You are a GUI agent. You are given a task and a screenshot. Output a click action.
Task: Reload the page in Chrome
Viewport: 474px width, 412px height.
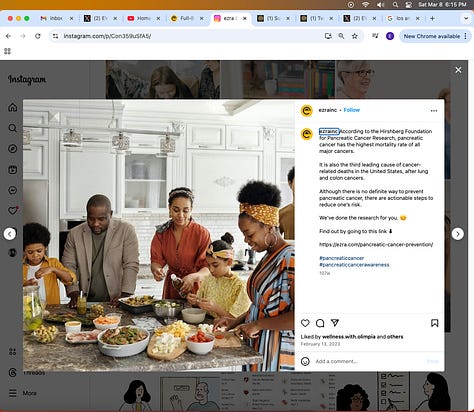38,36
